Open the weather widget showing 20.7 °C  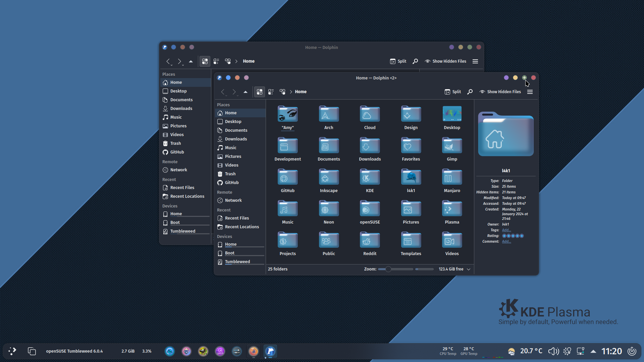(x=525, y=351)
